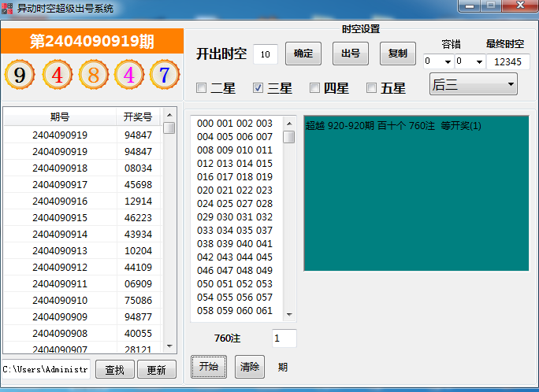Click the number list scroll down arrow
This screenshot has height=392, width=539.
[289, 314]
